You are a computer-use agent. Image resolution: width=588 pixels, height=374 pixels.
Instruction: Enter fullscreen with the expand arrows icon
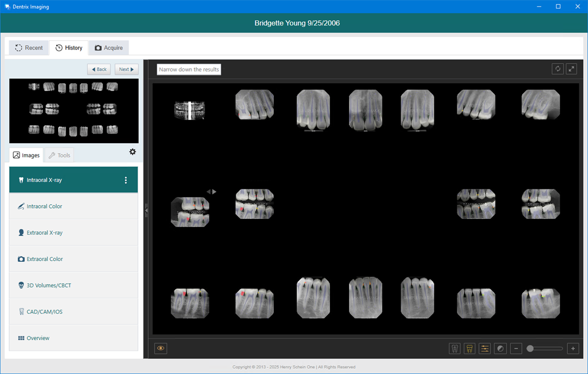(572, 69)
